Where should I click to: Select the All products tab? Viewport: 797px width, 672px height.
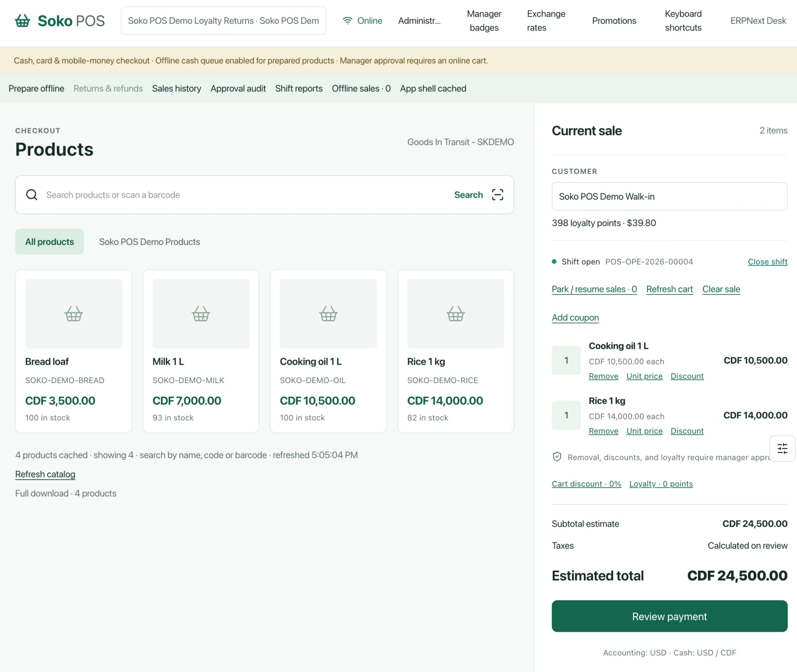pos(49,242)
